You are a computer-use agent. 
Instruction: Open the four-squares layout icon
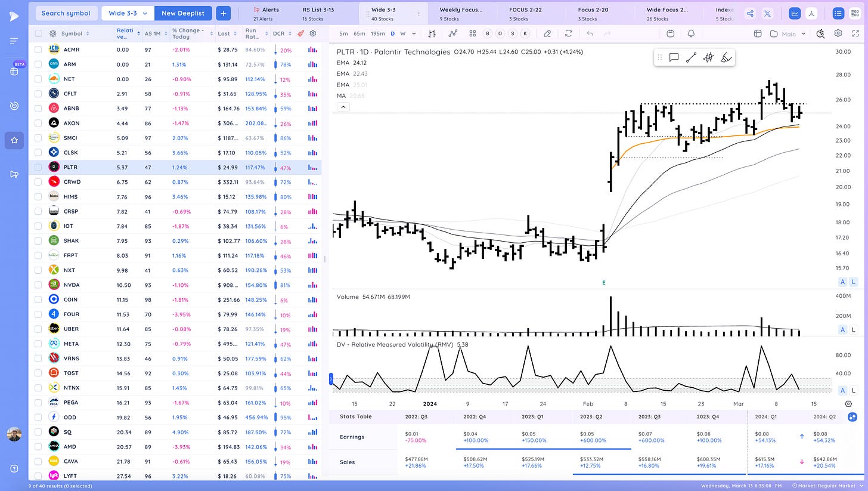(x=472, y=33)
